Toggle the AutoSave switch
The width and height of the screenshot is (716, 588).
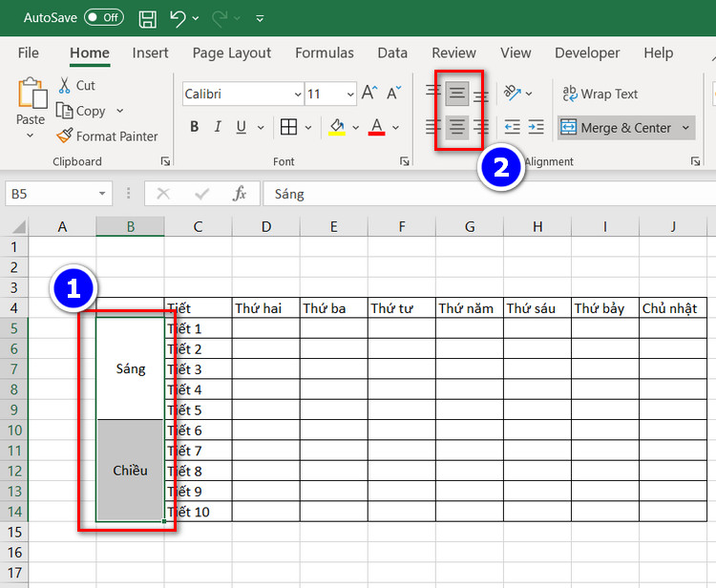(x=104, y=18)
